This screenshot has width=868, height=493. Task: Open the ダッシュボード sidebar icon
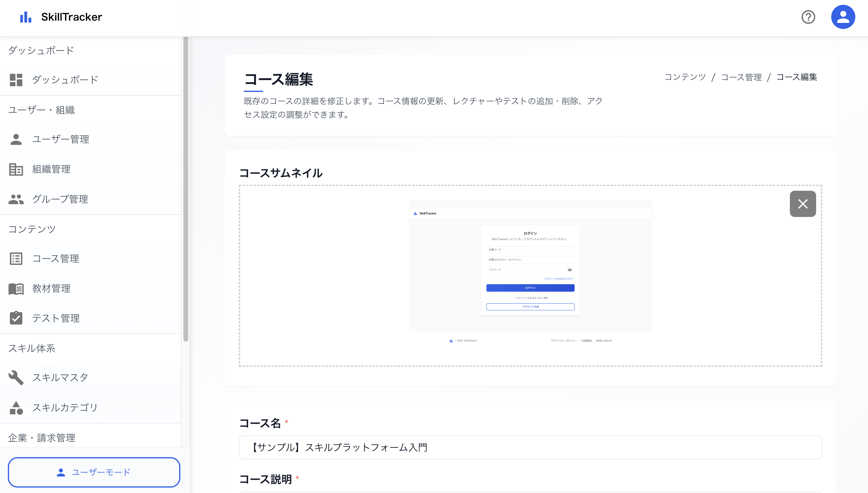click(16, 79)
